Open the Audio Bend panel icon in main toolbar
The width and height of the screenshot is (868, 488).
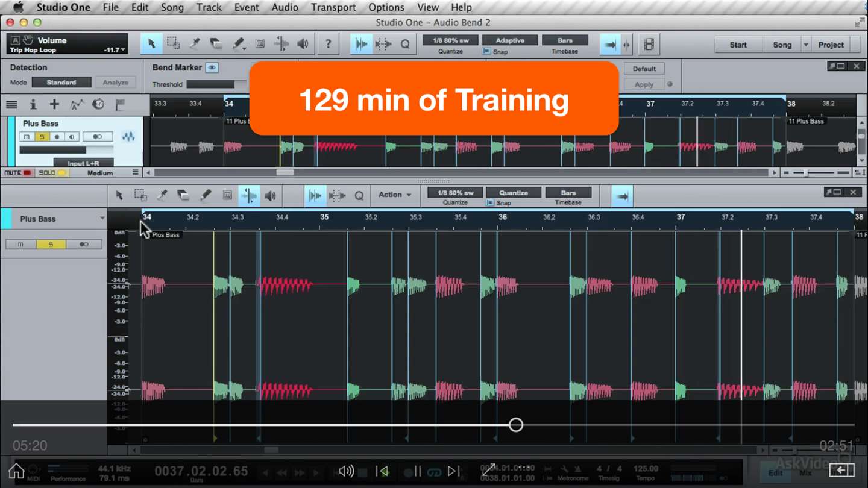click(x=361, y=44)
